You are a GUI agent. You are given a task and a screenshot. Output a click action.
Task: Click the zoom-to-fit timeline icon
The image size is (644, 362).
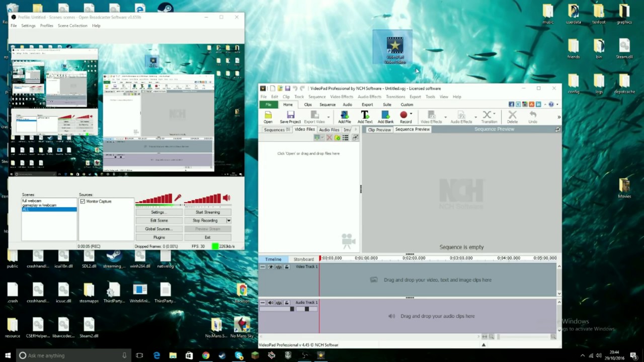(485, 336)
